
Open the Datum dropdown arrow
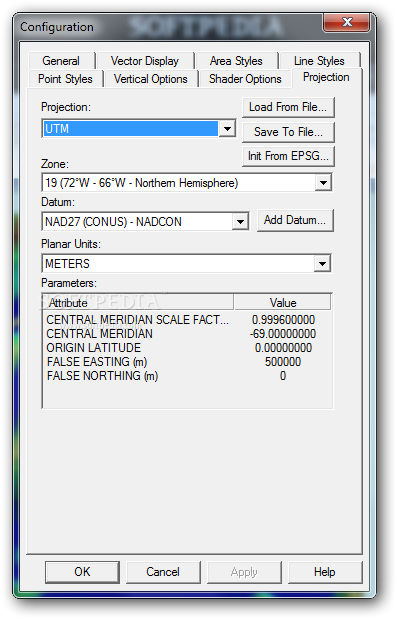pos(240,221)
